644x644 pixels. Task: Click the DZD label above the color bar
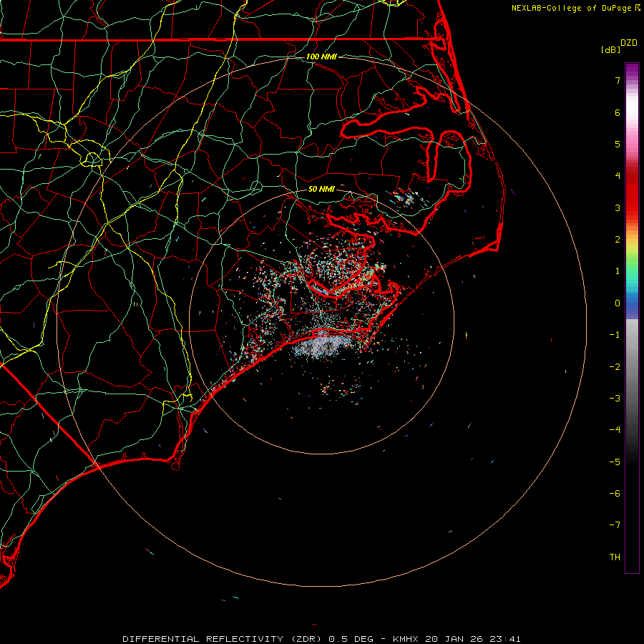point(628,43)
